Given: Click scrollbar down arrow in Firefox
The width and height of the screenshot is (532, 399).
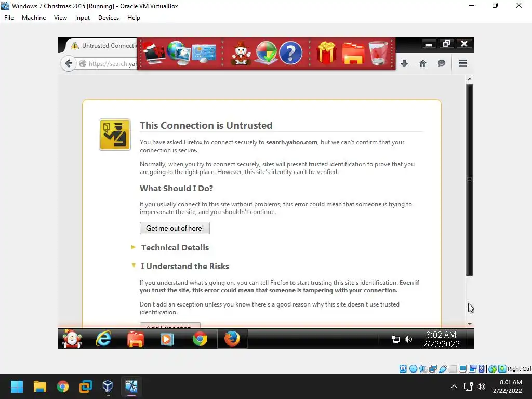Looking at the screenshot, I should coord(470,324).
